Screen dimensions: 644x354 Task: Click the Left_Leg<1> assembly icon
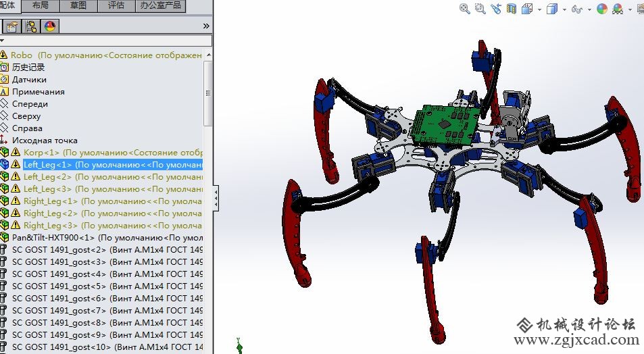(x=4, y=164)
